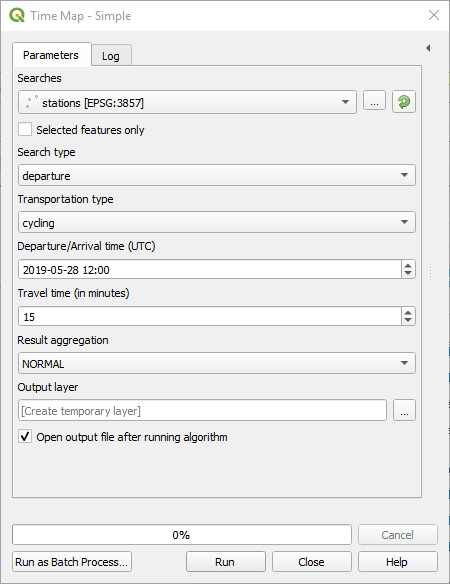Click the panel splitter handle dots on right
450x584 pixels.
[x=431, y=272]
